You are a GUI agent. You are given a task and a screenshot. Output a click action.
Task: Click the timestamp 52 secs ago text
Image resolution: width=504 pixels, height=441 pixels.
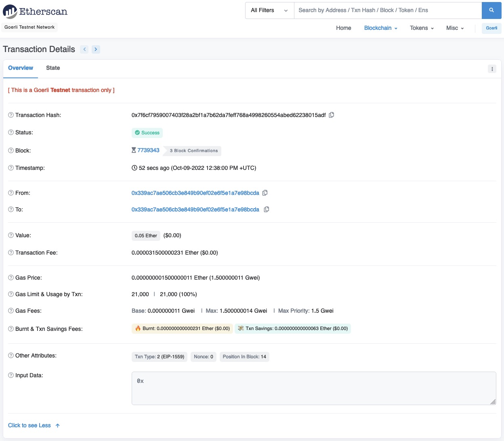197,168
